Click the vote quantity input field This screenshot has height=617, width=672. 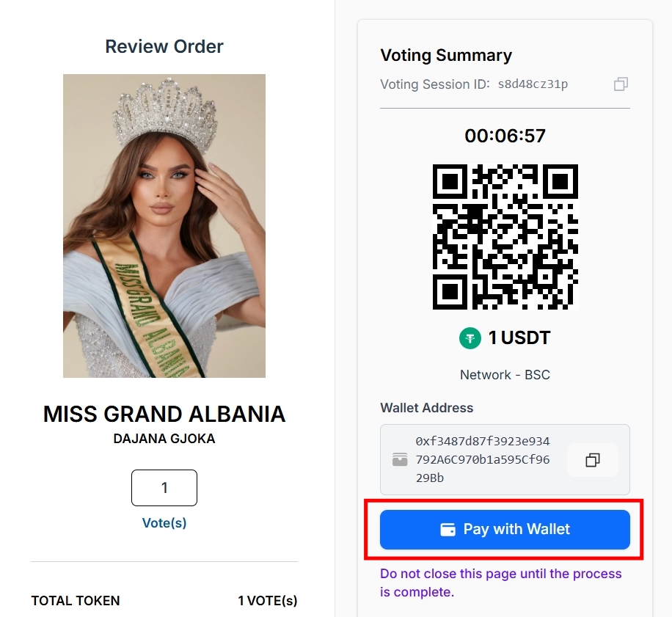coord(164,488)
